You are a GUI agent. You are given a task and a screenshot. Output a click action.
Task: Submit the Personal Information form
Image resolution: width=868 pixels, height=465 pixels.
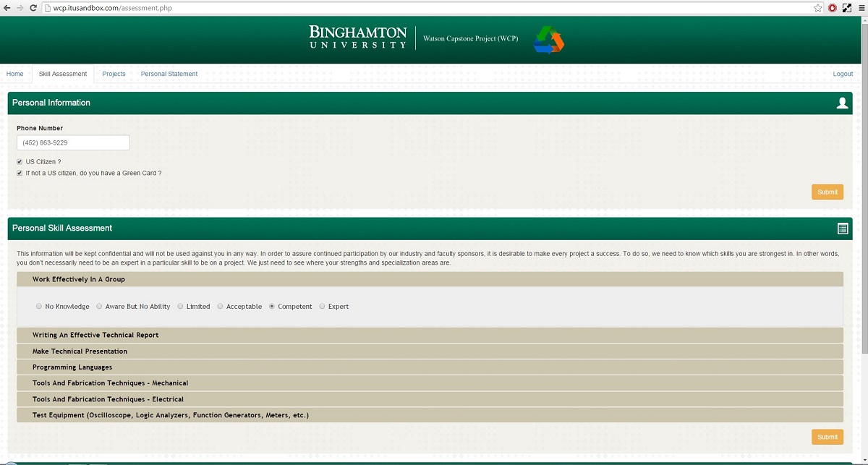tap(827, 192)
